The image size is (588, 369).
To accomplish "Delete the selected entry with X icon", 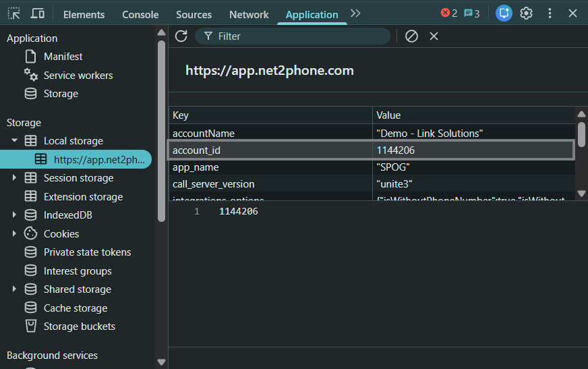I will click(x=434, y=36).
